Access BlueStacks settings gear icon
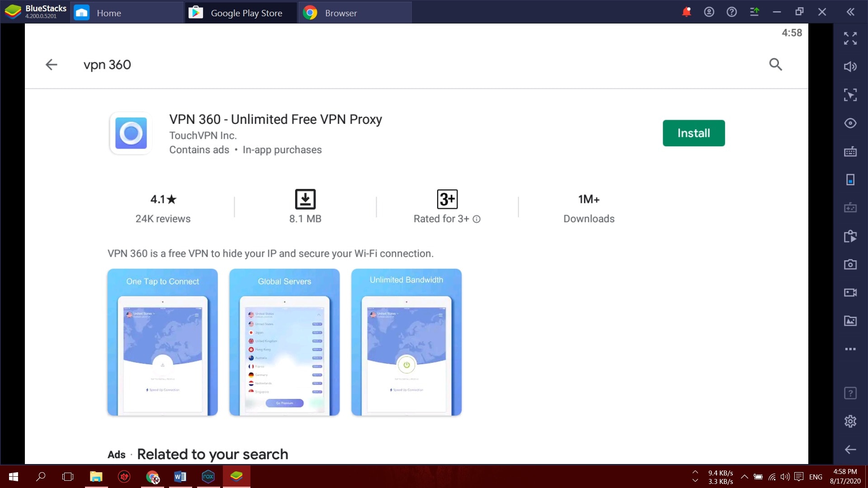 pos(851,421)
